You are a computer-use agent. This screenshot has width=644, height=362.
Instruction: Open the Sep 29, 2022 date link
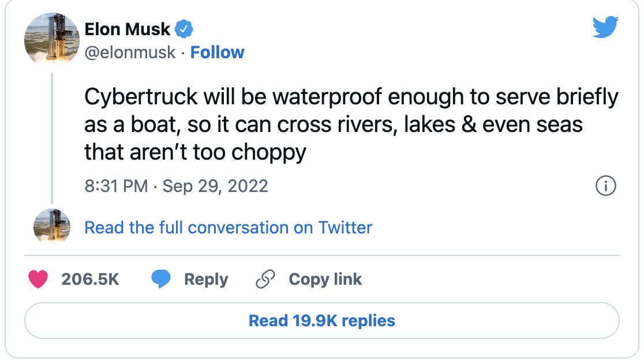click(215, 186)
